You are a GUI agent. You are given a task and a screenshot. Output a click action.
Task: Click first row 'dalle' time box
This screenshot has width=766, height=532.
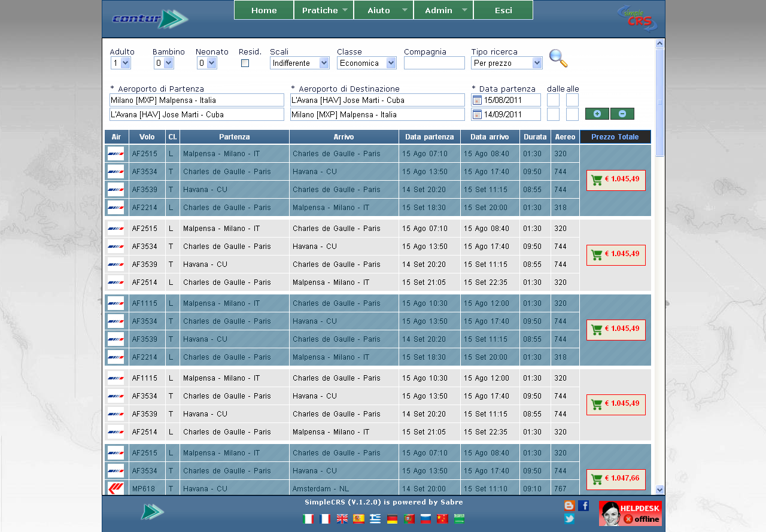553,100
